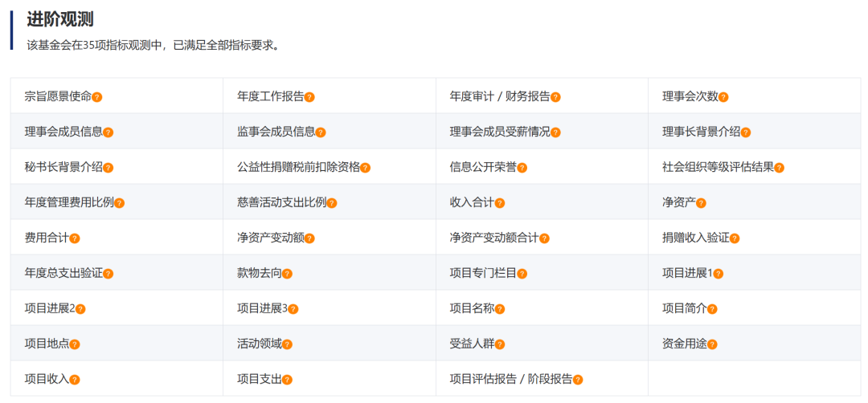Open the help icon for 净资产变动额合计
This screenshot has width=868, height=403.
[544, 238]
